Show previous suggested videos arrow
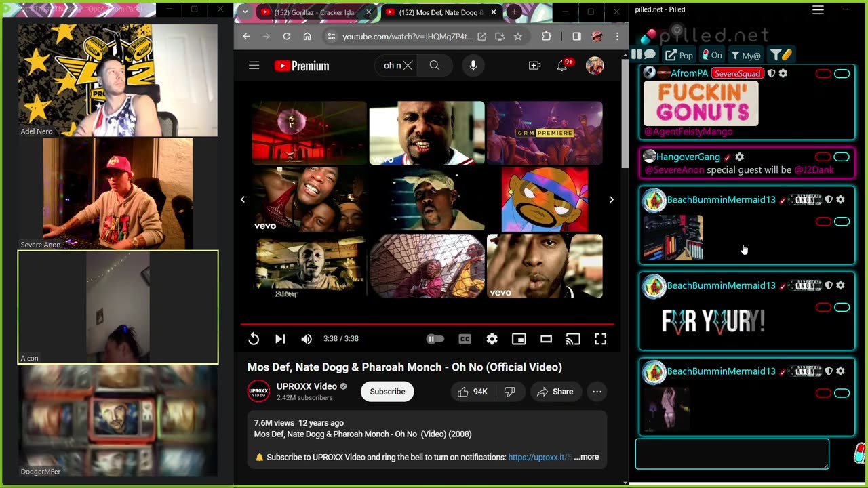The image size is (868, 488). click(243, 199)
